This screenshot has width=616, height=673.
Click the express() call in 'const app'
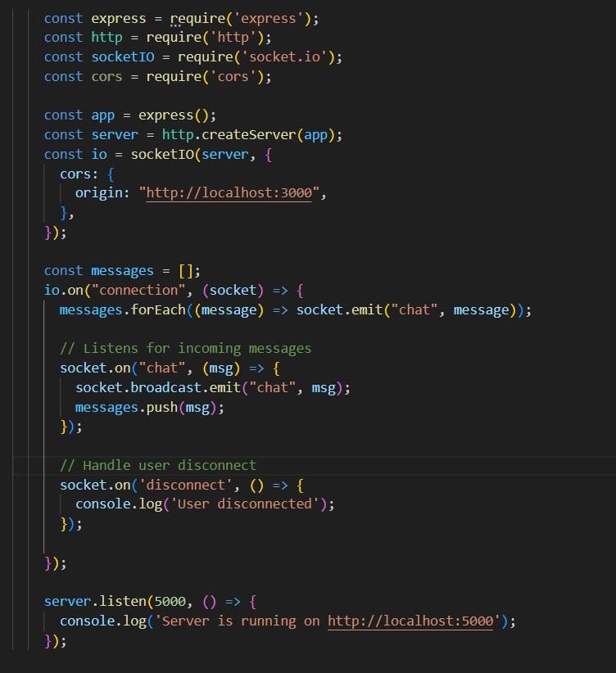174,115
